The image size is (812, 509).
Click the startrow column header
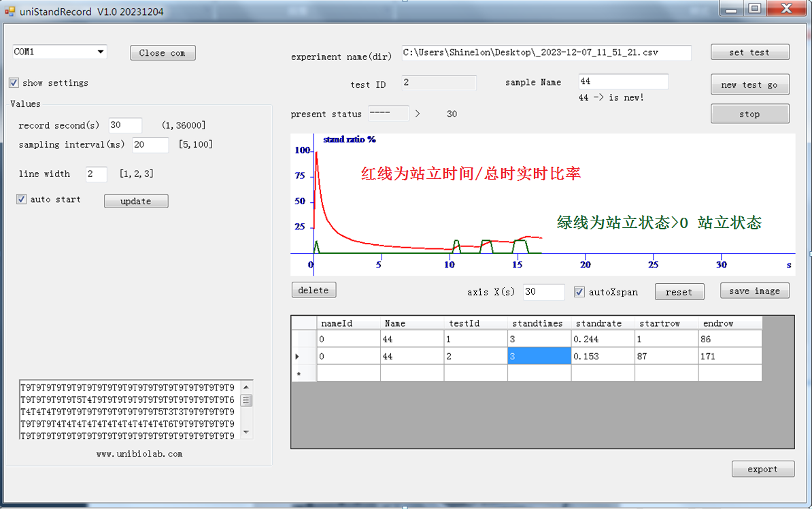click(x=667, y=323)
